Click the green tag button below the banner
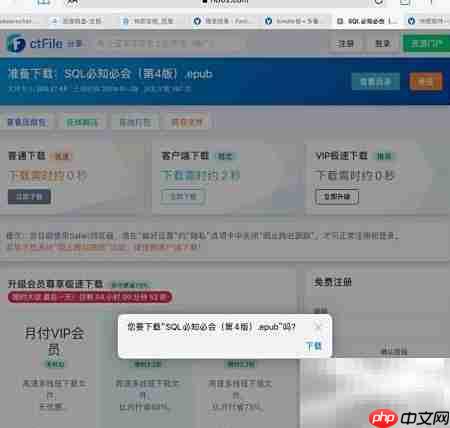This screenshot has width=450, height=428. coord(82,122)
